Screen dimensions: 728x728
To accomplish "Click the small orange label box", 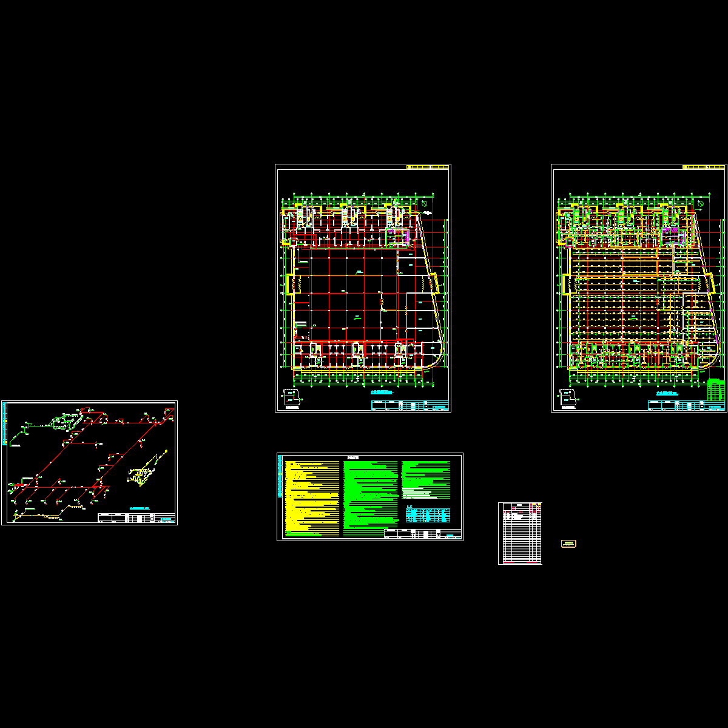I will click(568, 544).
